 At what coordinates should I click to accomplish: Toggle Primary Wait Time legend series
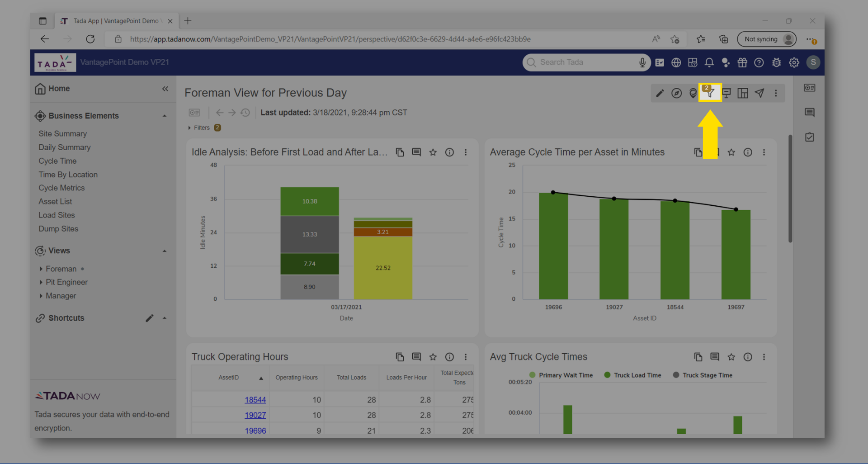[x=561, y=375]
